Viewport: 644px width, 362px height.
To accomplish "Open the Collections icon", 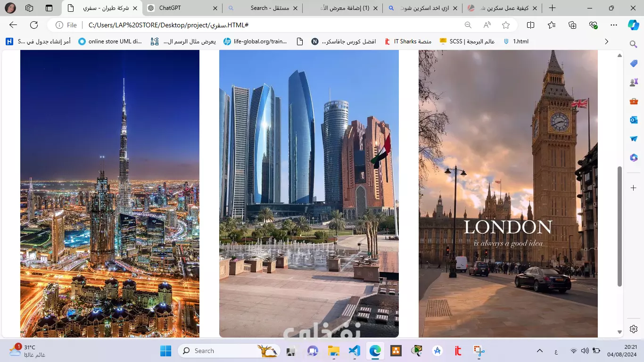I will click(572, 25).
